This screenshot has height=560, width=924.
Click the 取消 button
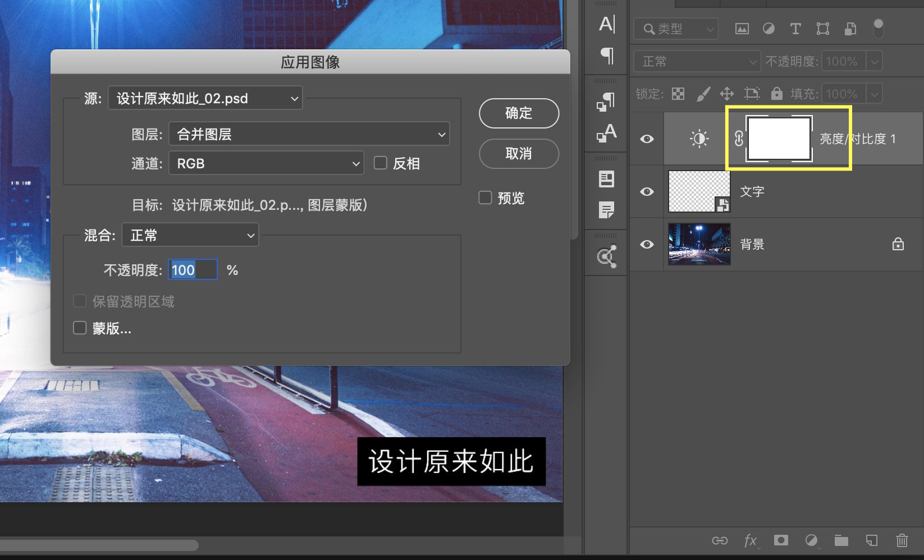tap(518, 154)
